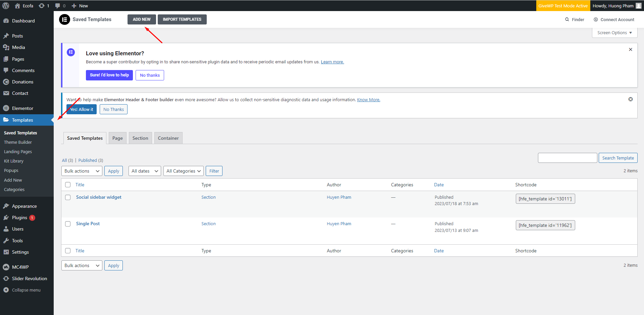The width and height of the screenshot is (644, 315).
Task: Click the Collapse menu icon
Action: (x=6, y=290)
